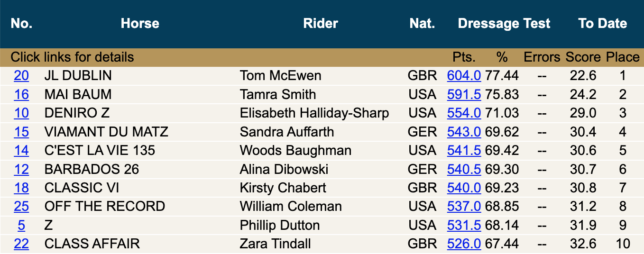
Task: Open entry number 25 for Off The Record
Action: [21, 207]
